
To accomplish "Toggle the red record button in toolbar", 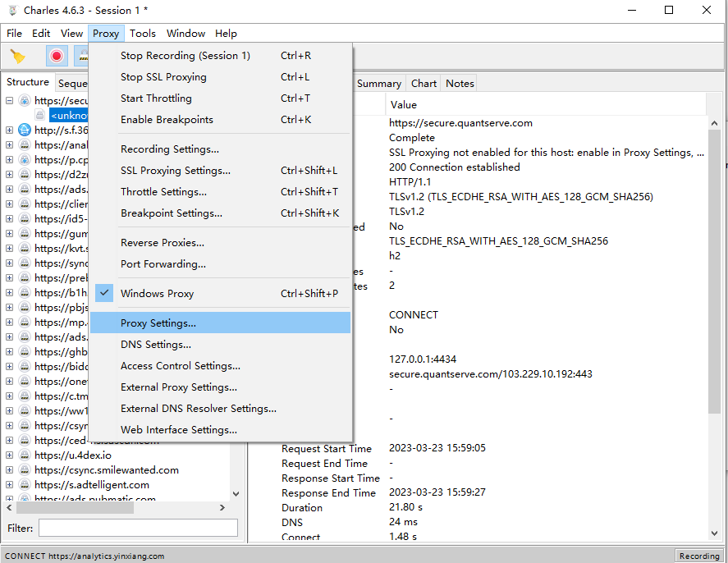I will pyautogui.click(x=57, y=56).
